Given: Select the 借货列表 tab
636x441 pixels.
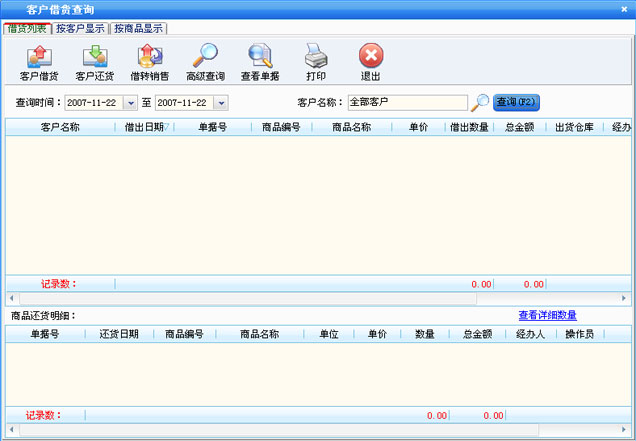Looking at the screenshot, I should (26, 29).
